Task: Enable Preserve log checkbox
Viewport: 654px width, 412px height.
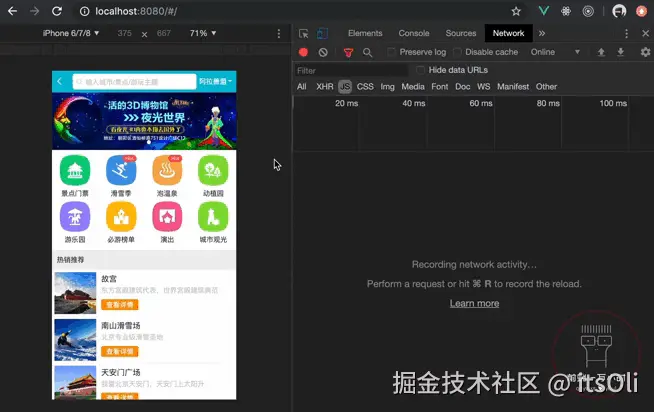Action: (391, 52)
